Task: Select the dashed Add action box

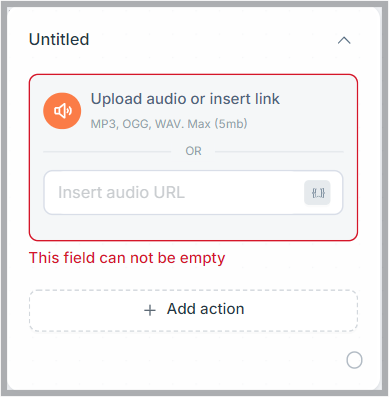Action: pos(193,310)
